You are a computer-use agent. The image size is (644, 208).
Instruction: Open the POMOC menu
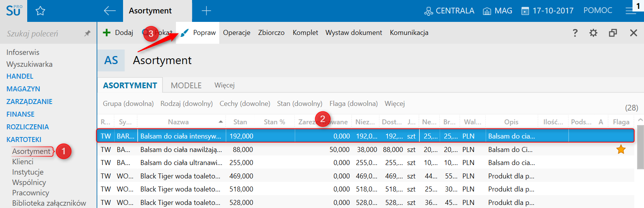(x=598, y=11)
